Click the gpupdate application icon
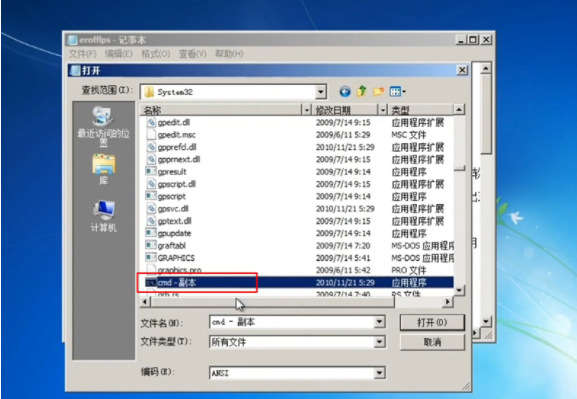The height and width of the screenshot is (399, 577). pos(151,233)
